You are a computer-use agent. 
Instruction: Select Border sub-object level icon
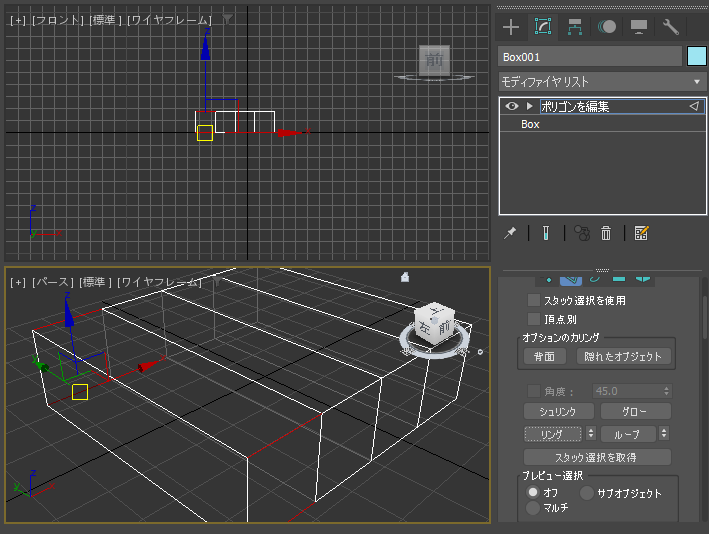[x=595, y=280]
